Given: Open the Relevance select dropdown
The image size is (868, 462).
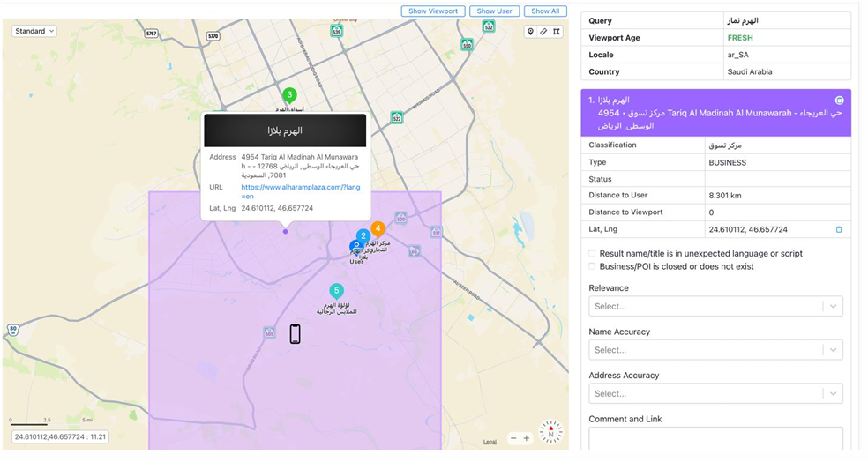Looking at the screenshot, I should tap(715, 306).
